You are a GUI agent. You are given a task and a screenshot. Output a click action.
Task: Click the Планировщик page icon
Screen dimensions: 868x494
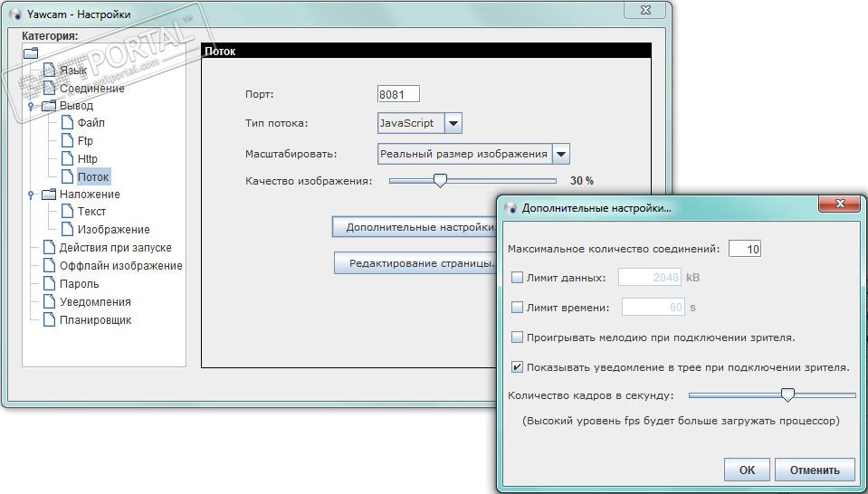tap(49, 319)
